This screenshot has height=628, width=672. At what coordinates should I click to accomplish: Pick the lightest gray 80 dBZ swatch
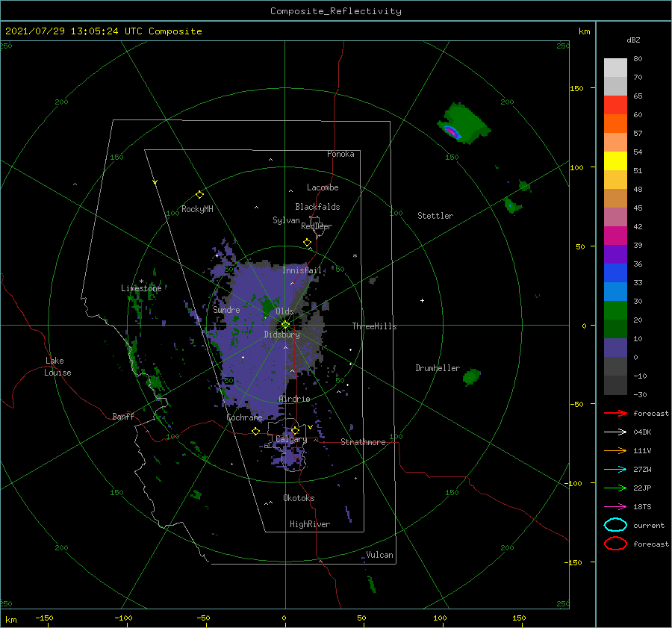[615, 68]
